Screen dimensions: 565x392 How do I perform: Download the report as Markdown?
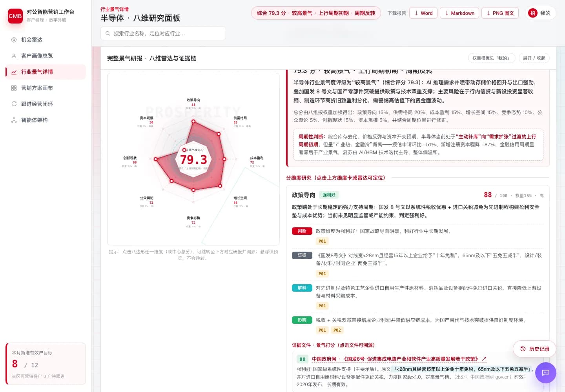click(x=459, y=13)
